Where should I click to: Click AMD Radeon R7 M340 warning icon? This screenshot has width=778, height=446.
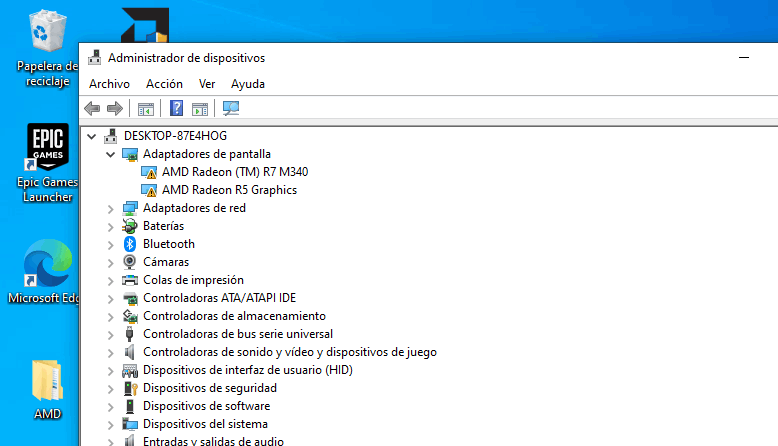(149, 173)
